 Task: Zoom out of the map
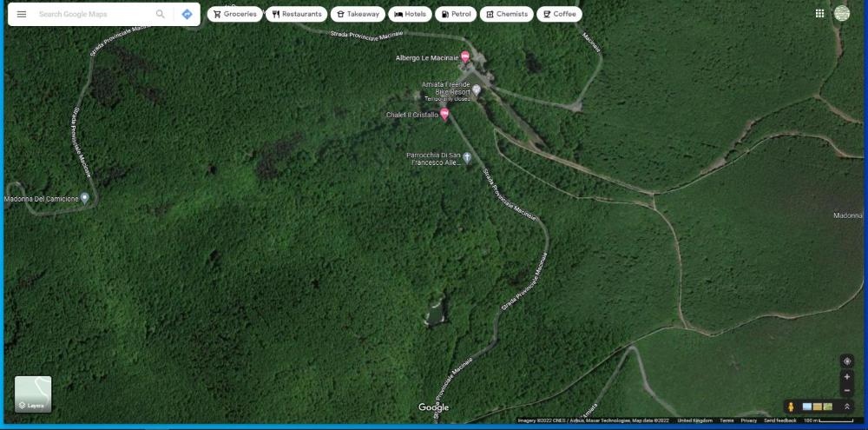tap(847, 390)
